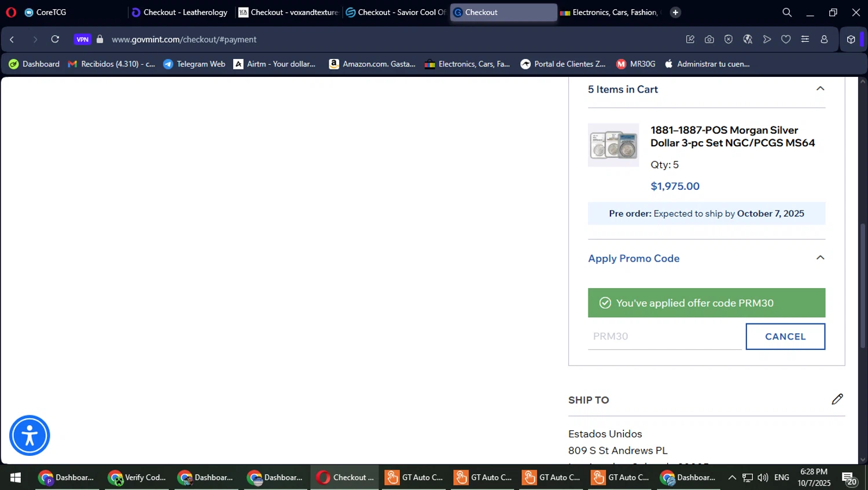Reload the checkout page
868x490 pixels.
pyautogui.click(x=55, y=39)
